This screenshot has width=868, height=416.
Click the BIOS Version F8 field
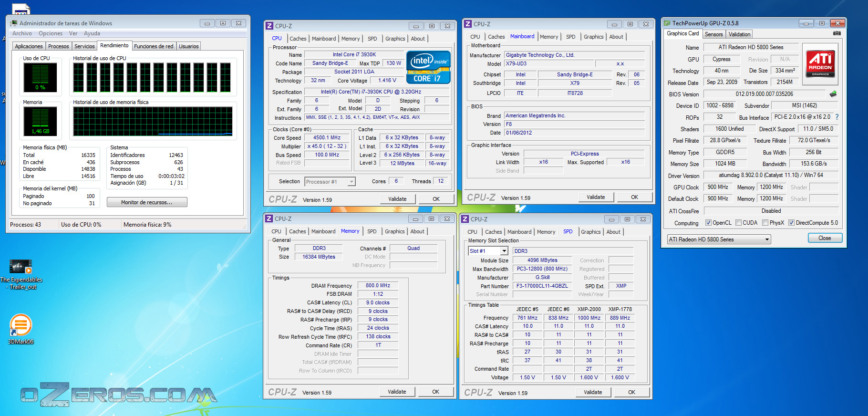pyautogui.click(x=574, y=124)
